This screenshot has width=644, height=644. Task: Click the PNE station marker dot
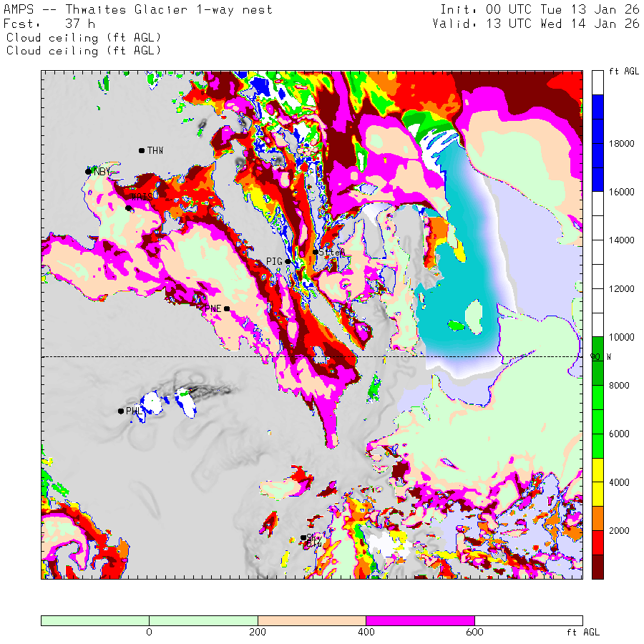[x=227, y=308]
